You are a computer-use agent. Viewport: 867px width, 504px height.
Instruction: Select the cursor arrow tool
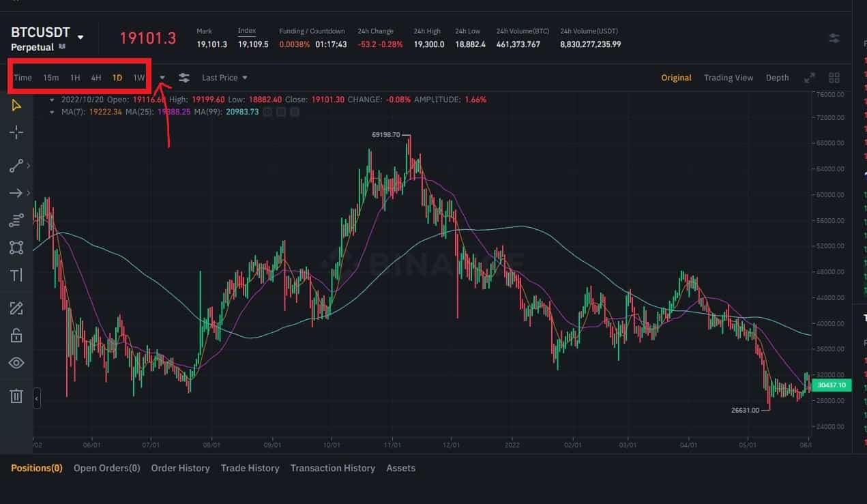click(x=16, y=105)
